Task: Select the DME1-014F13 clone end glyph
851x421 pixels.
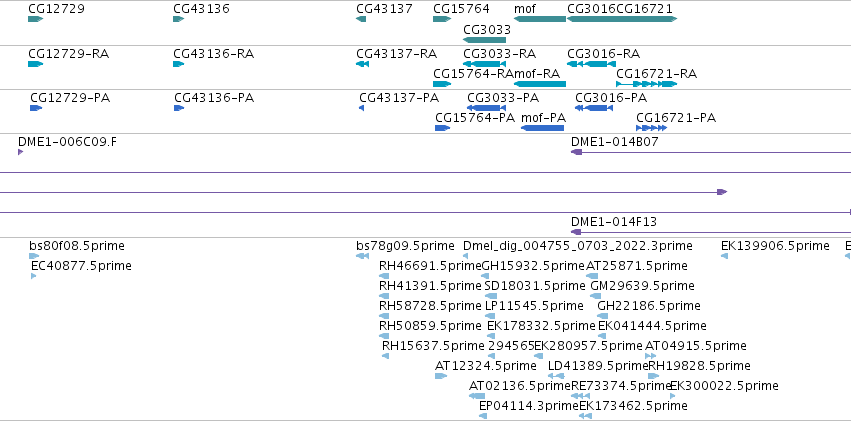Action: point(576,232)
